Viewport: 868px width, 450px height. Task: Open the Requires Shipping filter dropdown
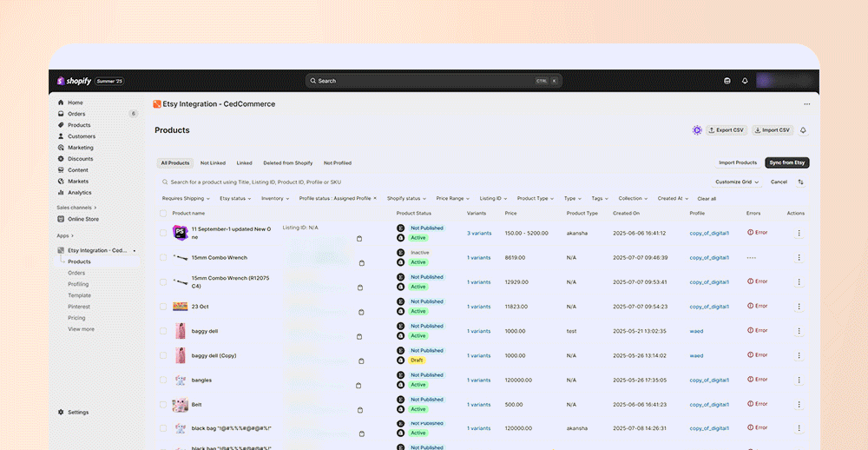point(186,198)
